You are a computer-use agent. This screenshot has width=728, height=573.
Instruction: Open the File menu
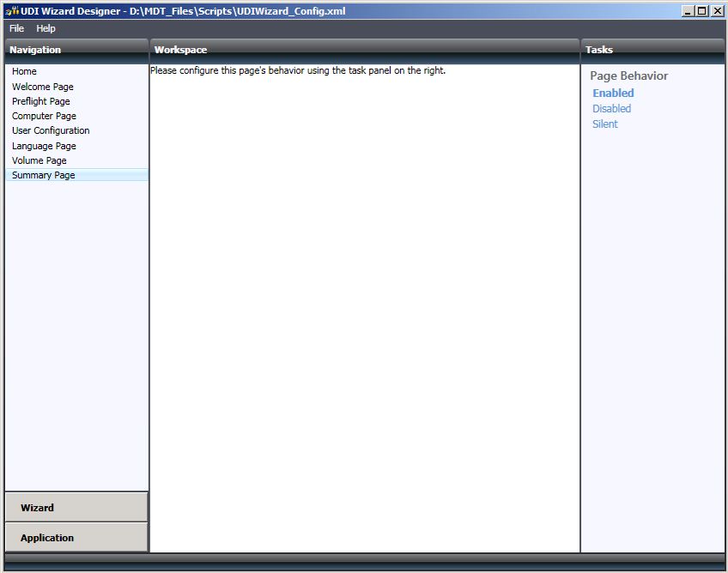coord(16,28)
